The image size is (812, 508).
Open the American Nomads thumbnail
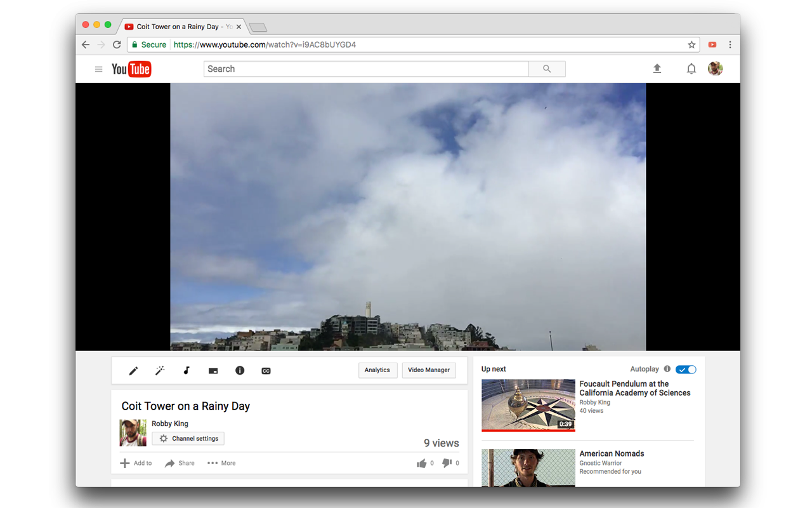[528, 468]
